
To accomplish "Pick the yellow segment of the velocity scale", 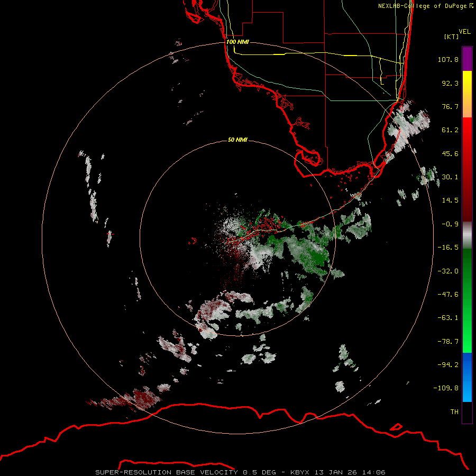I will pyautogui.click(x=467, y=94).
